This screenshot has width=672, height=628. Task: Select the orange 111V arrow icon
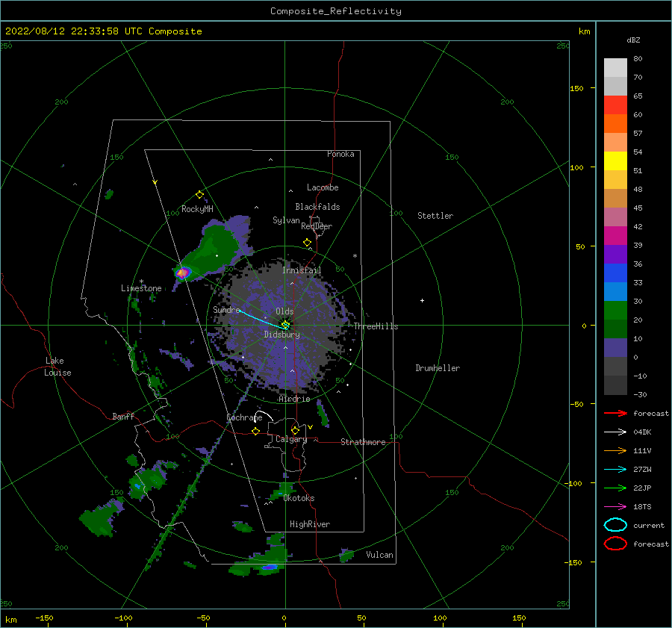[615, 450]
